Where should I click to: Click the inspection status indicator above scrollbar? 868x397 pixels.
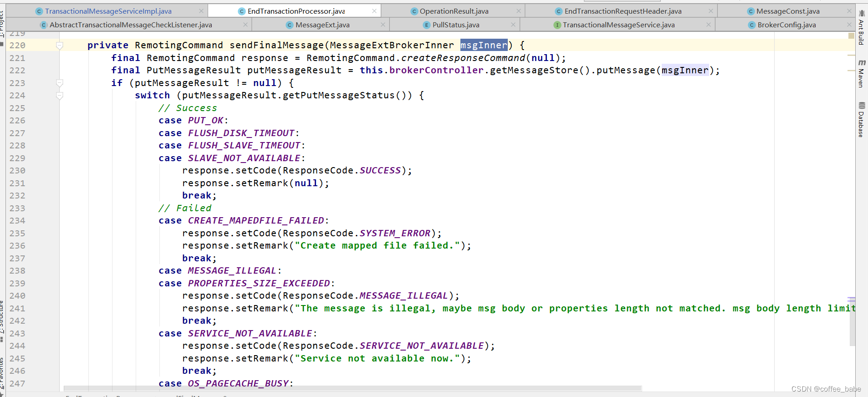[851, 36]
